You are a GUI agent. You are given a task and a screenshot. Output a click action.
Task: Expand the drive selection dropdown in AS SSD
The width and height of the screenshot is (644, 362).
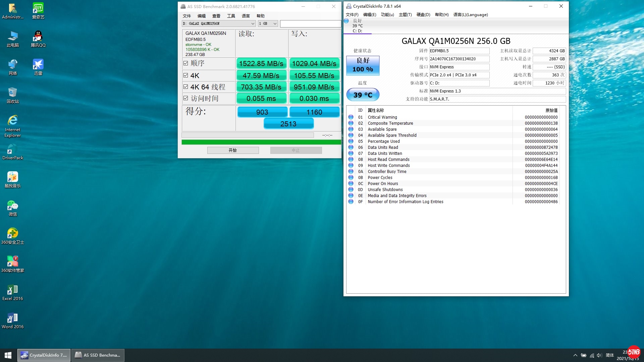(253, 23)
